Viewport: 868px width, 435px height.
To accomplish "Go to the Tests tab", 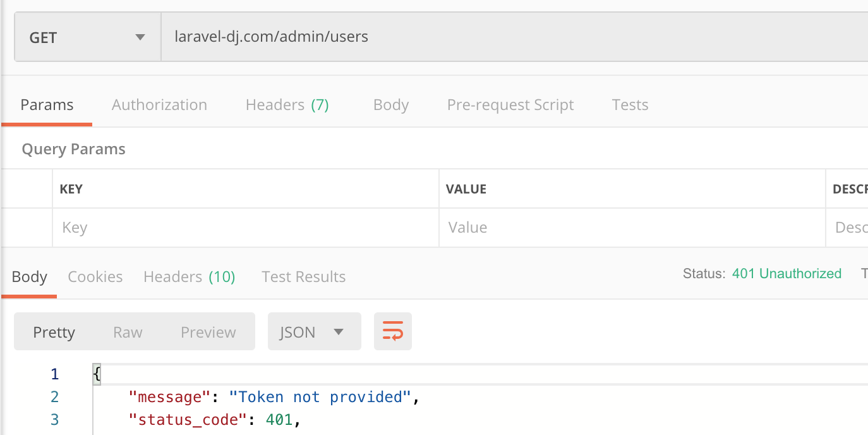I will click(x=630, y=105).
